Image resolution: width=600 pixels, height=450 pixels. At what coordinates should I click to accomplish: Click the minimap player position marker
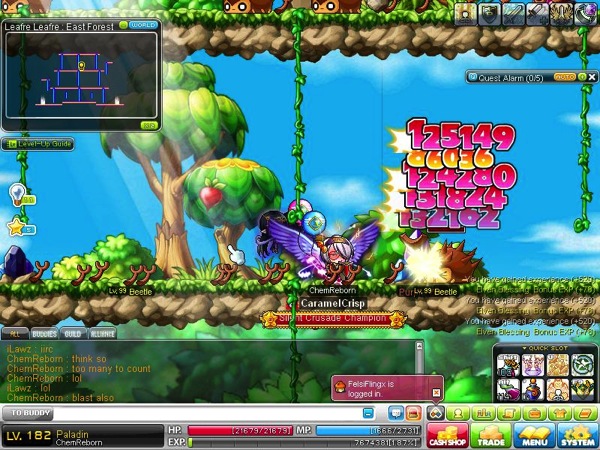(x=82, y=66)
